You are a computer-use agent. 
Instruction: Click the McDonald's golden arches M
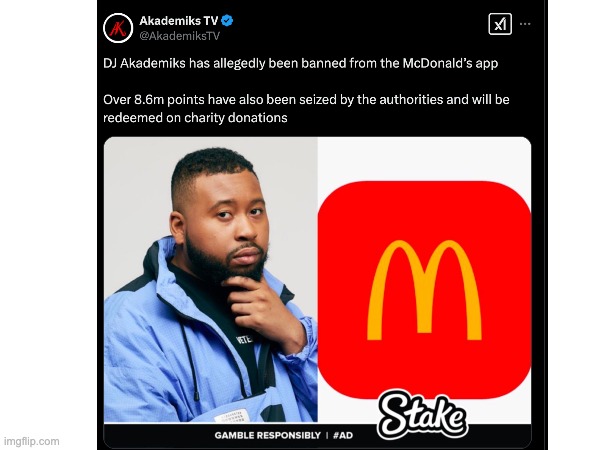pyautogui.click(x=424, y=290)
